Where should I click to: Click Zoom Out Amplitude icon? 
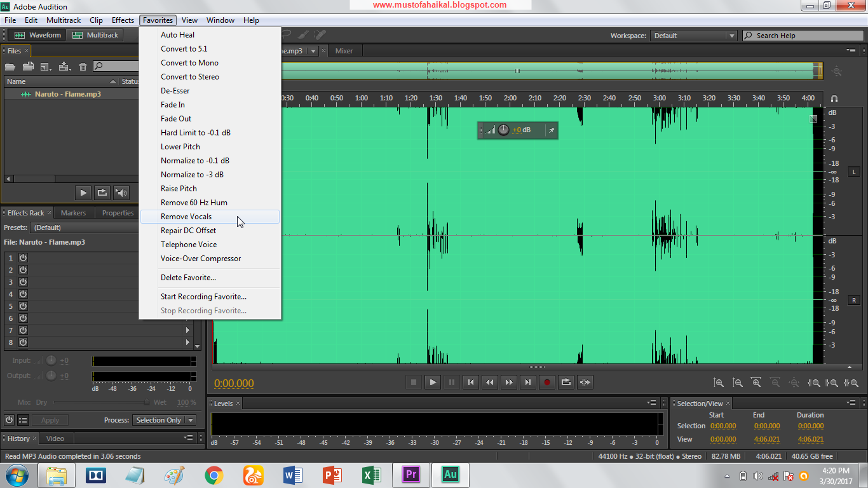tap(738, 383)
